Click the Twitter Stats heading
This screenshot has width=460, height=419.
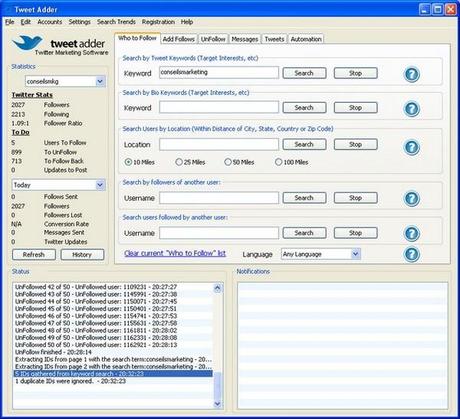point(32,95)
